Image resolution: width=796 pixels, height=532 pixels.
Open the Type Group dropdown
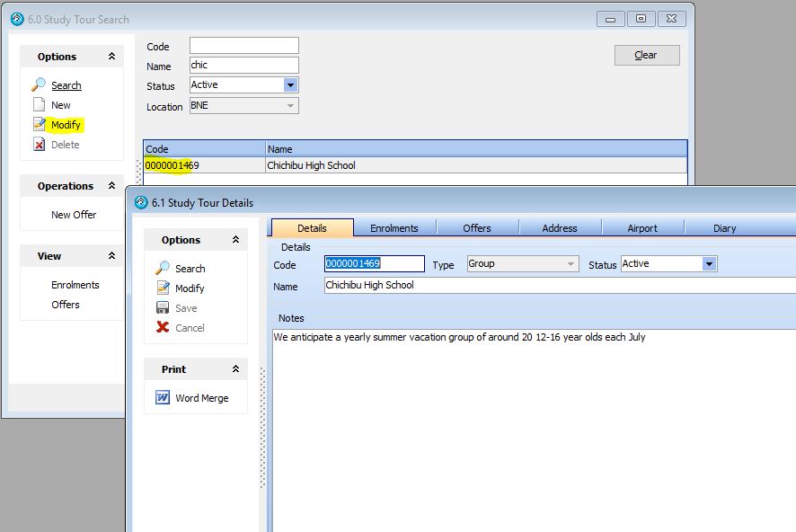[570, 264]
